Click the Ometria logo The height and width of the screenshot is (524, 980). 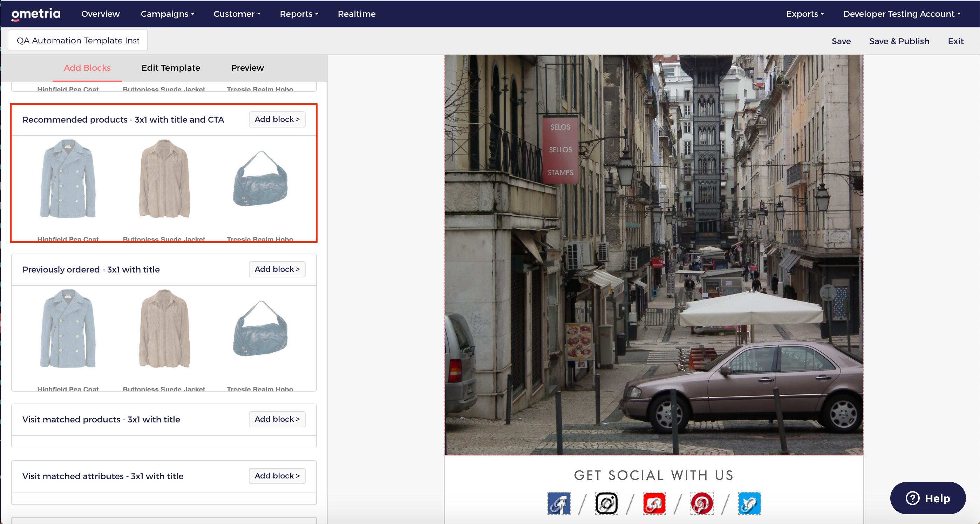(x=36, y=14)
